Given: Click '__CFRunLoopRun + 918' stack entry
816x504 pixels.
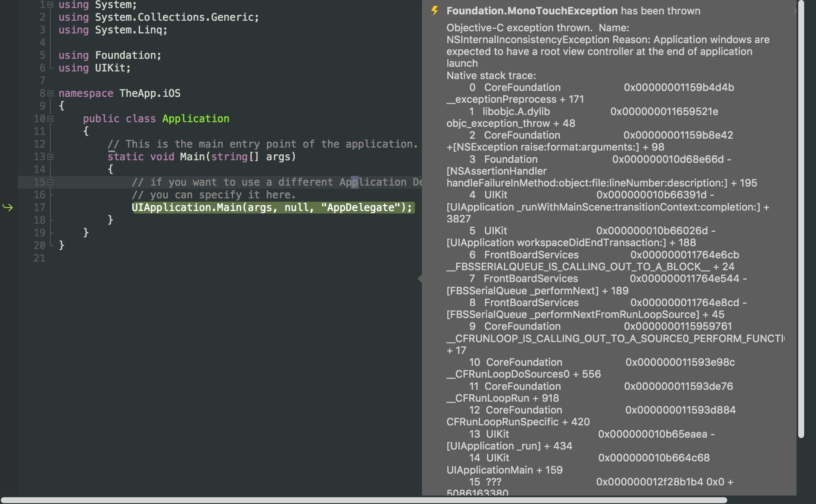Looking at the screenshot, I should (x=503, y=398).
